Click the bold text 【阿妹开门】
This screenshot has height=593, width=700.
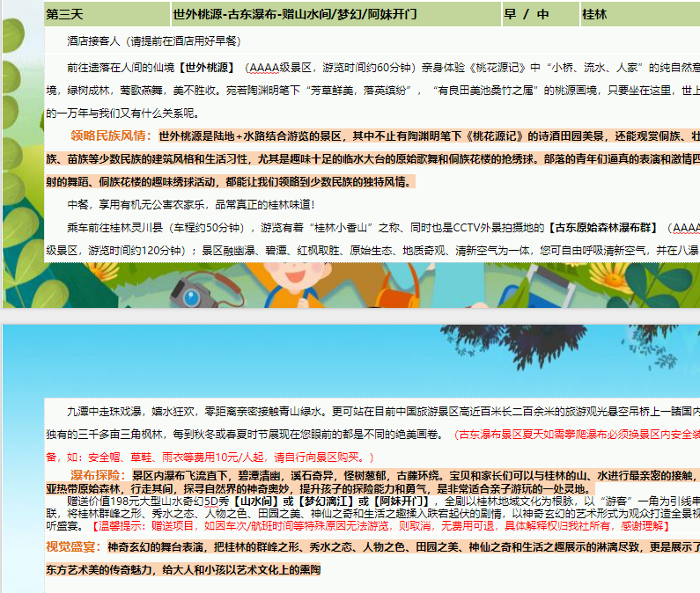coord(401,501)
